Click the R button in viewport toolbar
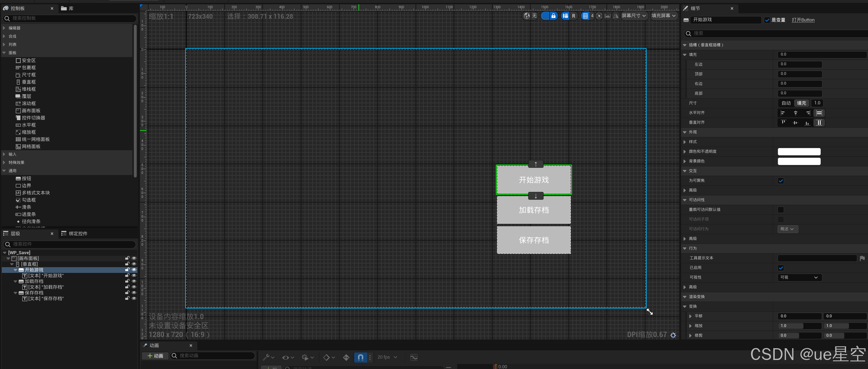This screenshot has height=369, width=868. pyautogui.click(x=573, y=16)
